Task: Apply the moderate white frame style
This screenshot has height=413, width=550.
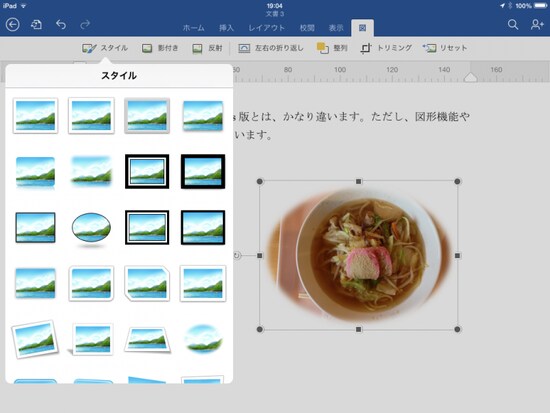Action: (203, 284)
